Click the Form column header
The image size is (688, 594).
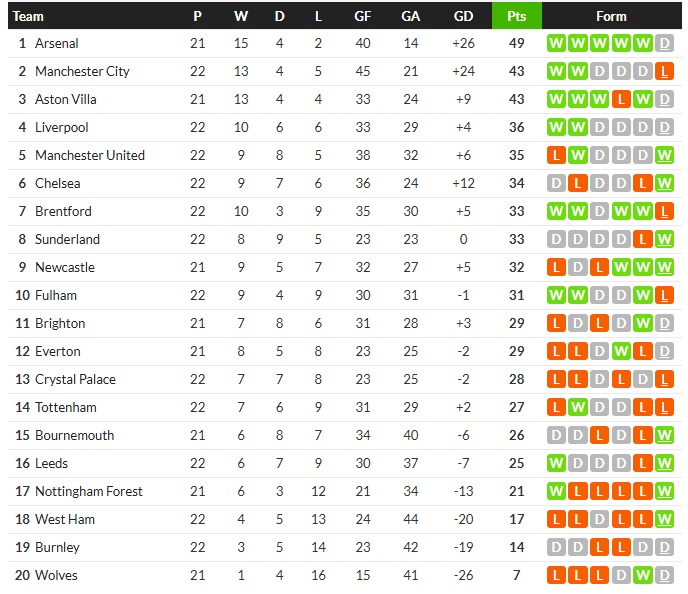tap(611, 16)
